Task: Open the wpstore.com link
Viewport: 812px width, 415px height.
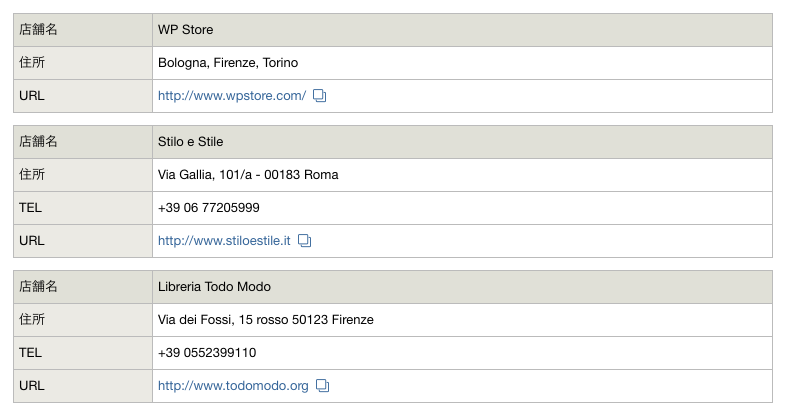Action: (x=232, y=96)
